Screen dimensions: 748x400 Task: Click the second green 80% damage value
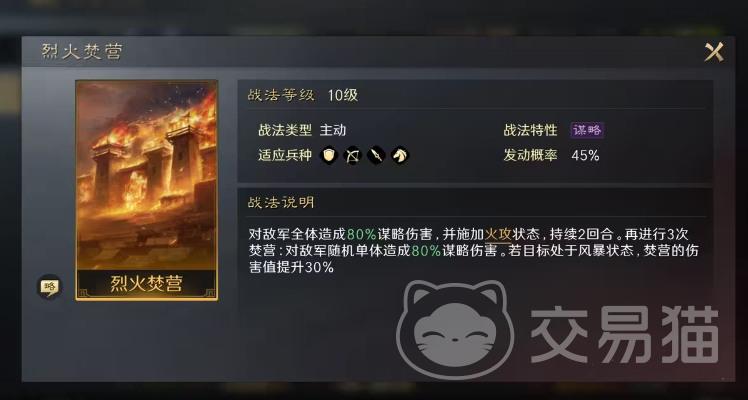pos(426,251)
